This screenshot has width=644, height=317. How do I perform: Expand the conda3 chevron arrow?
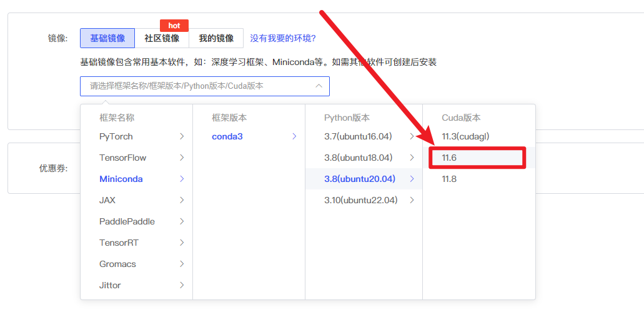coord(294,136)
